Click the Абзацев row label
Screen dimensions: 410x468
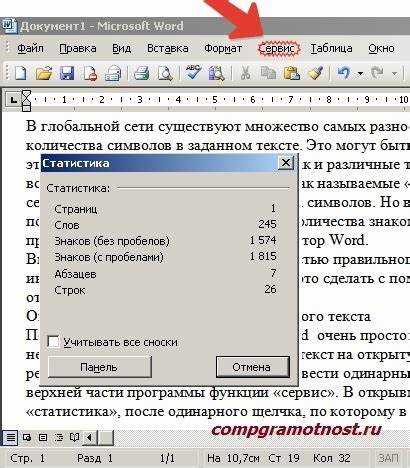coord(76,274)
